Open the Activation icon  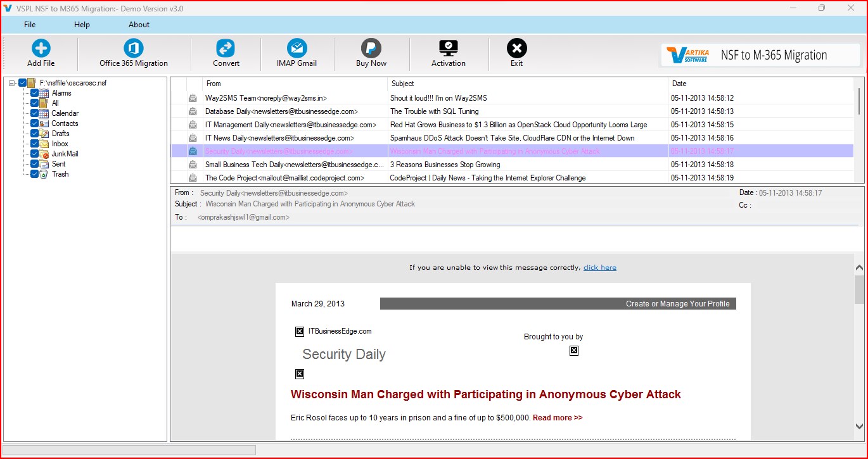coord(449,48)
